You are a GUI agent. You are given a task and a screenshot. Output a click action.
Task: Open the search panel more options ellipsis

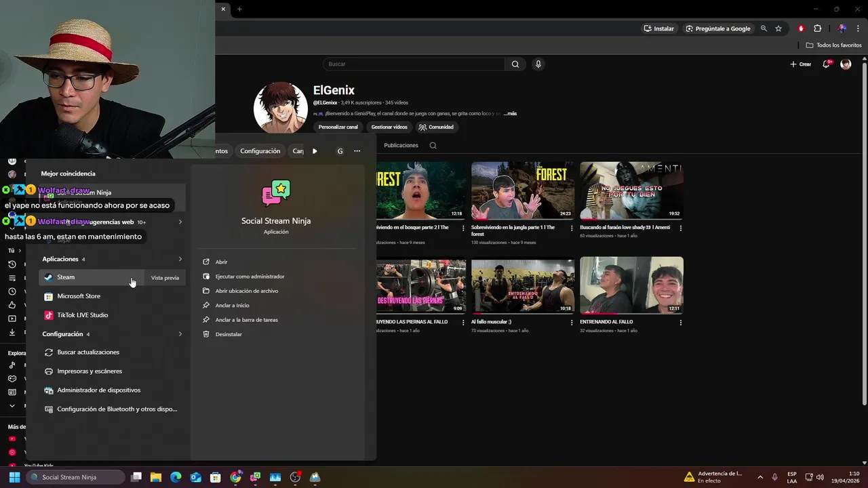point(357,151)
